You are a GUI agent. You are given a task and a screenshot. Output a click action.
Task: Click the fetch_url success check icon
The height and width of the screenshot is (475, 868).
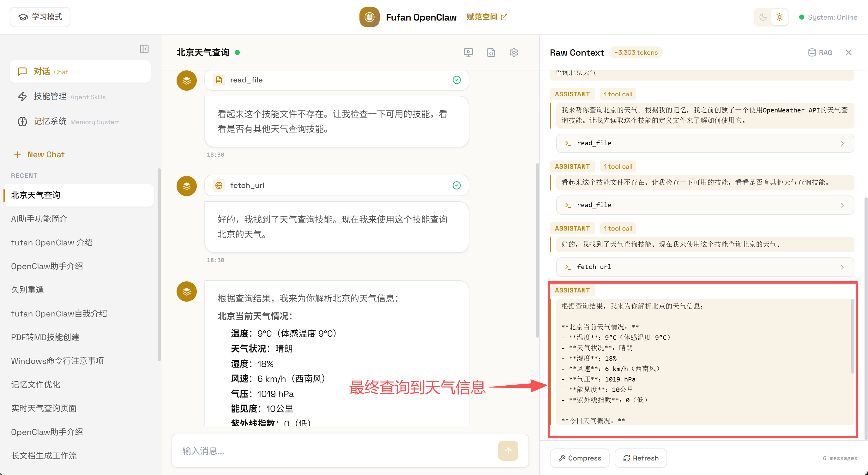(x=456, y=185)
